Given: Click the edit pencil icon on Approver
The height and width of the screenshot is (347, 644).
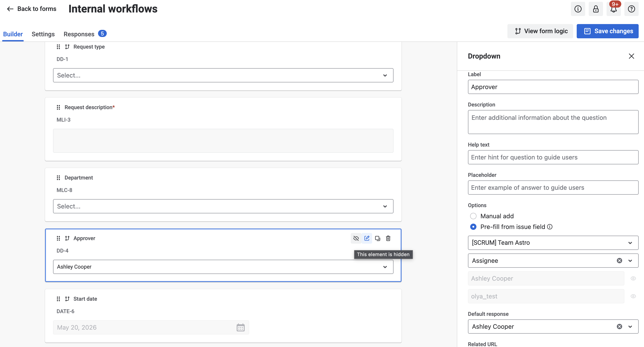Looking at the screenshot, I should click(x=367, y=238).
